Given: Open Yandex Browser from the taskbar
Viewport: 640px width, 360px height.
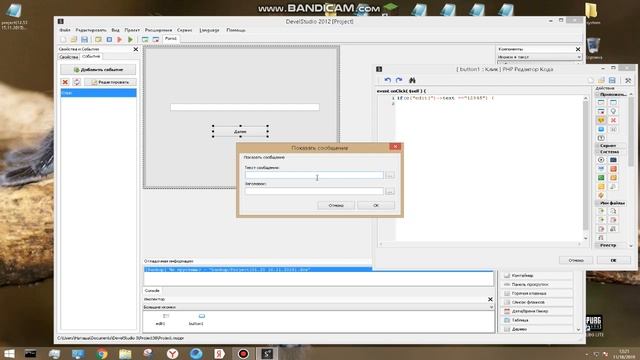Looking at the screenshot, I should point(173,353).
